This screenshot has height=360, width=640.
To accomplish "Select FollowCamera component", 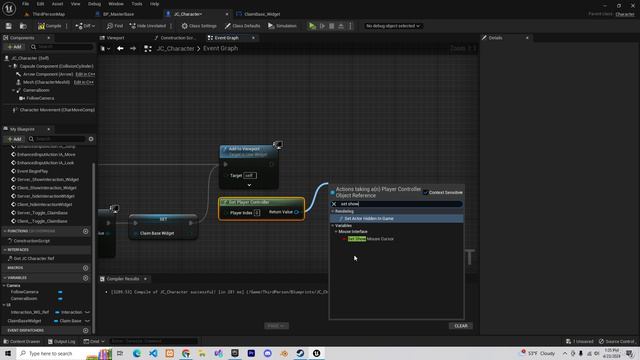I will pos(40,98).
